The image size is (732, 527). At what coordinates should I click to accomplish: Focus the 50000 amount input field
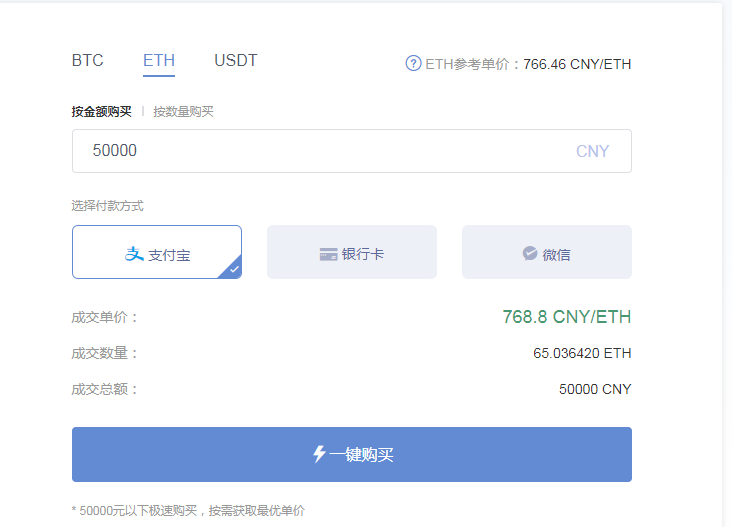click(x=352, y=151)
